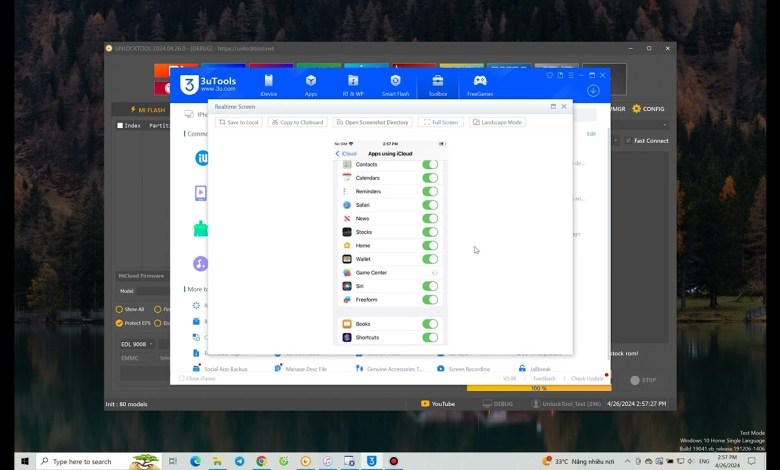
Task: Toggle the Safari iCloud switch
Action: [x=430, y=205]
